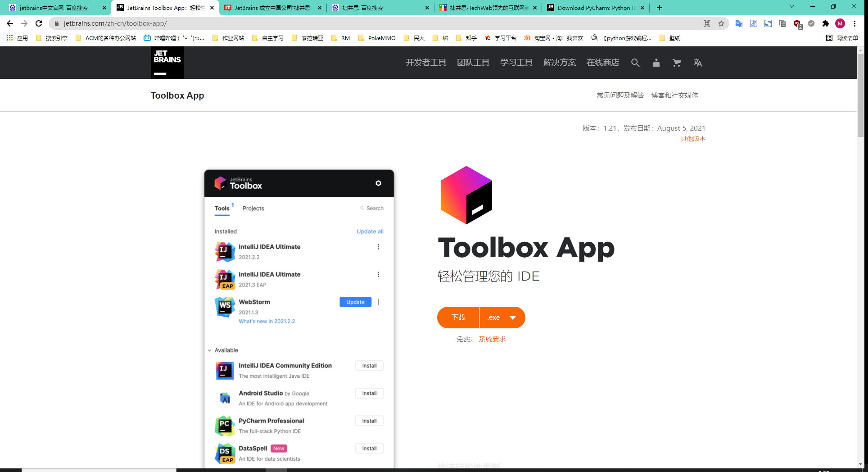Image resolution: width=868 pixels, height=472 pixels.
Task: Click the WebStorm product icon
Action: tap(225, 307)
